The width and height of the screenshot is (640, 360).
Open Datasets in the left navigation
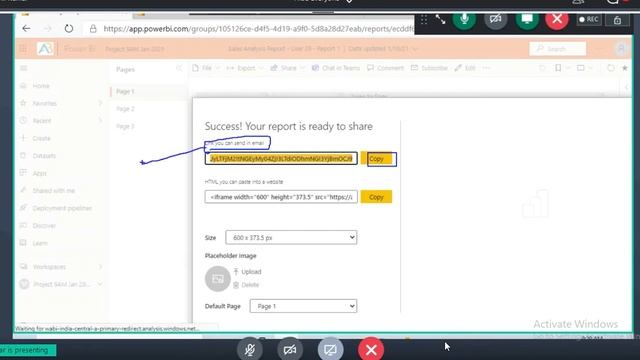[44, 156]
